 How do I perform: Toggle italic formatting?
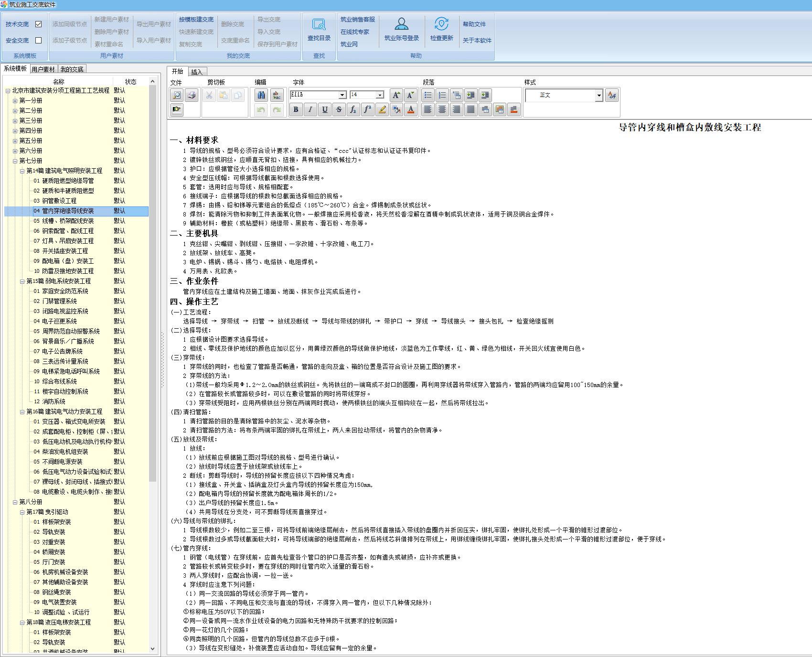310,109
